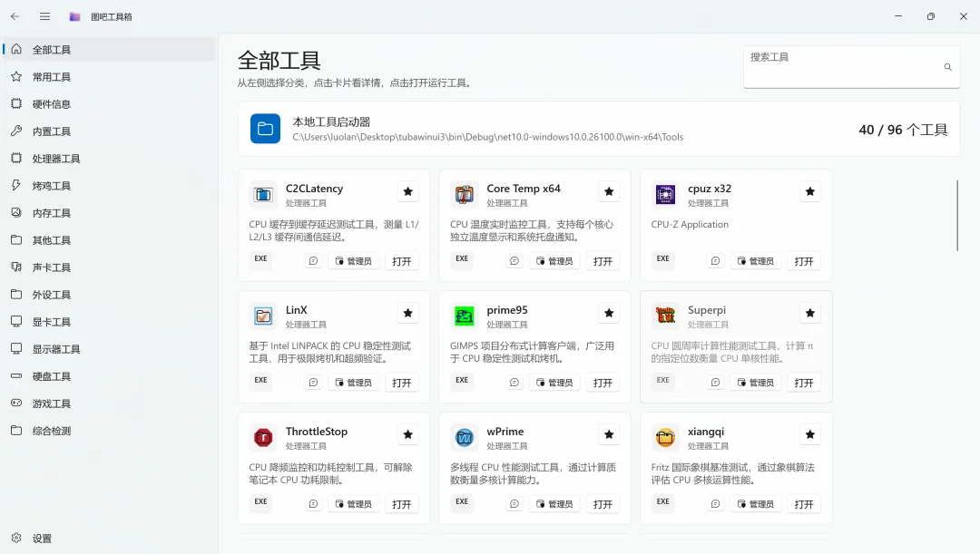Click the 搜索工具 search field
The width and height of the screenshot is (980, 554).
pos(852,67)
